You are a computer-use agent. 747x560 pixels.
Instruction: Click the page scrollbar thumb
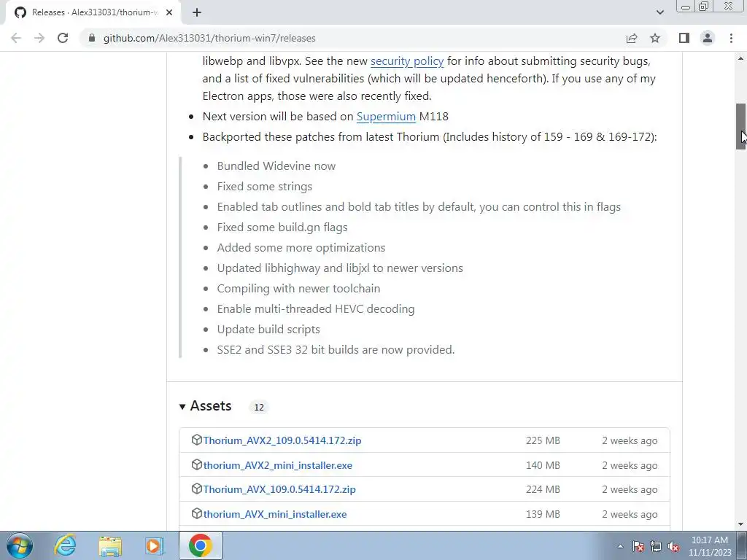tap(740, 126)
